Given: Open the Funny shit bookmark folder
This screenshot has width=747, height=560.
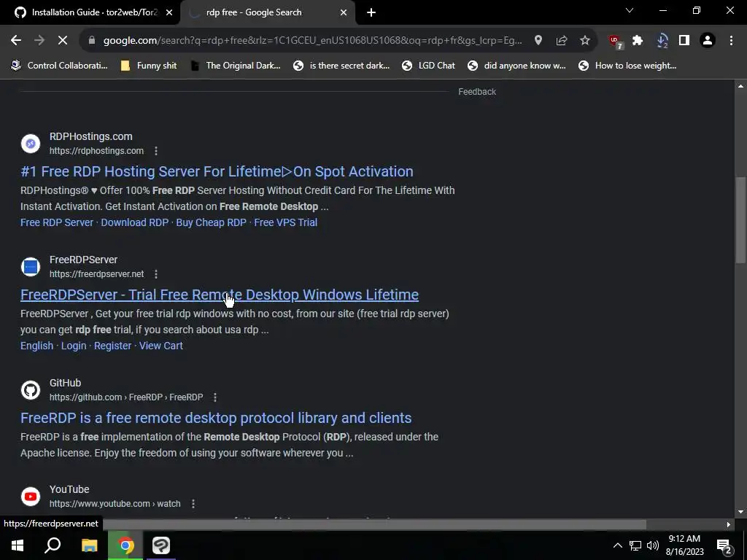Looking at the screenshot, I should [149, 66].
